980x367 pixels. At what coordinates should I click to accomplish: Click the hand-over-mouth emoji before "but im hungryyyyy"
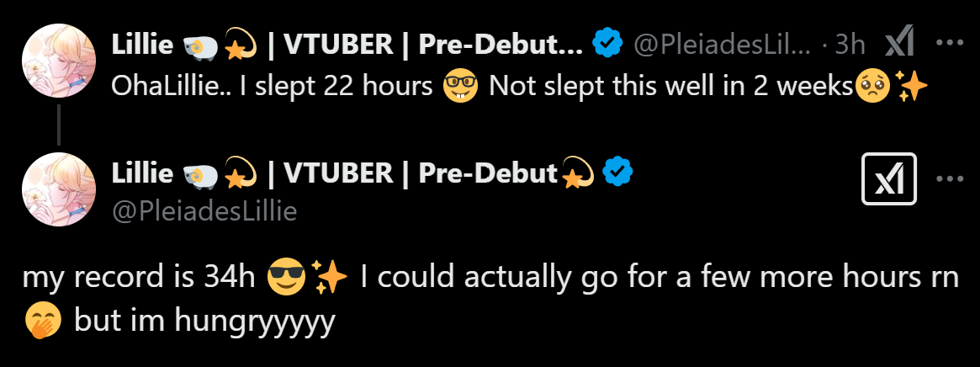tap(40, 322)
